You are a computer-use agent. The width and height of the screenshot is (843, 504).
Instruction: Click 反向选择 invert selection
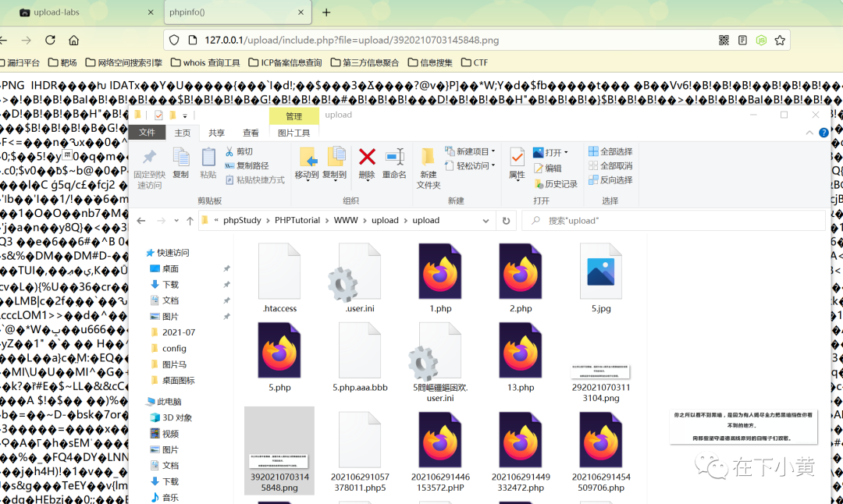point(610,180)
